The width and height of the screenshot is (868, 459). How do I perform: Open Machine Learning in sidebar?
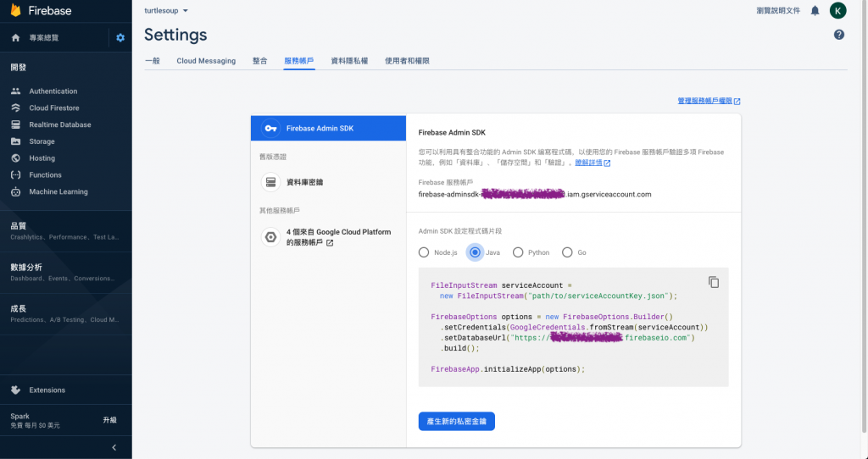[x=58, y=192]
